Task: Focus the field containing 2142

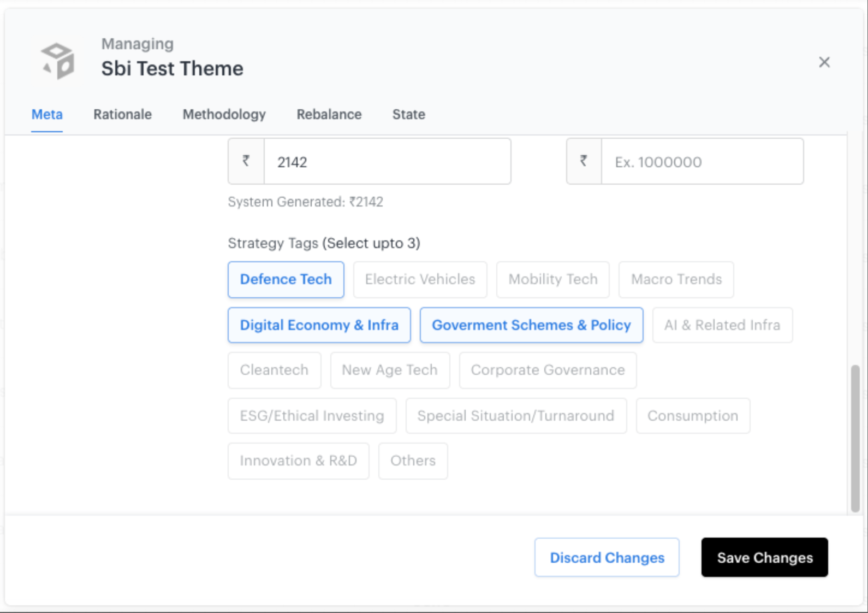Action: [387, 162]
